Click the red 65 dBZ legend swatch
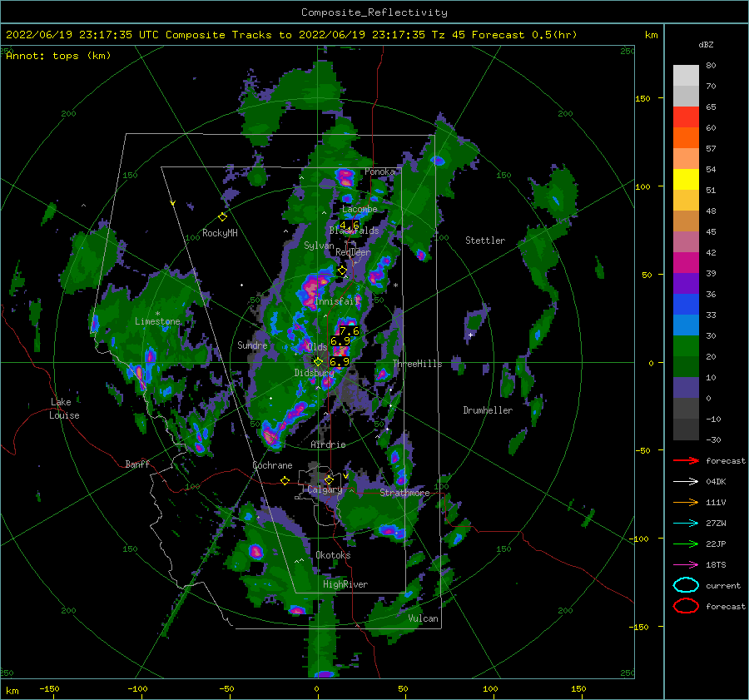Image resolution: width=749 pixels, height=700 pixels. tap(686, 117)
